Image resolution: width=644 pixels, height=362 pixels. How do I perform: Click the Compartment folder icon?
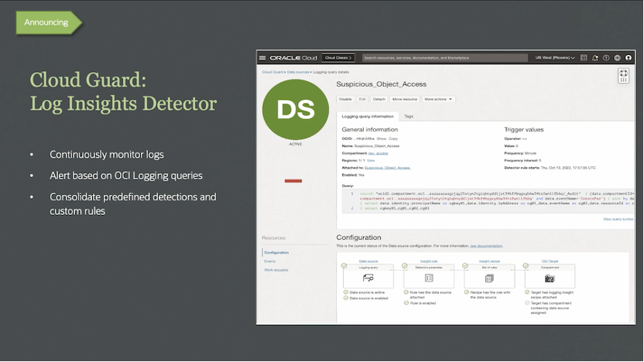(x=550, y=278)
